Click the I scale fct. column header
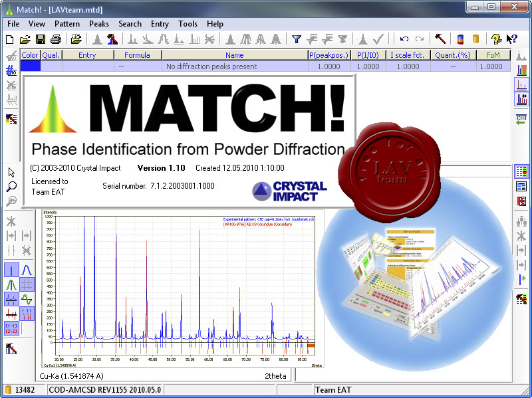532x398 pixels. (408, 55)
